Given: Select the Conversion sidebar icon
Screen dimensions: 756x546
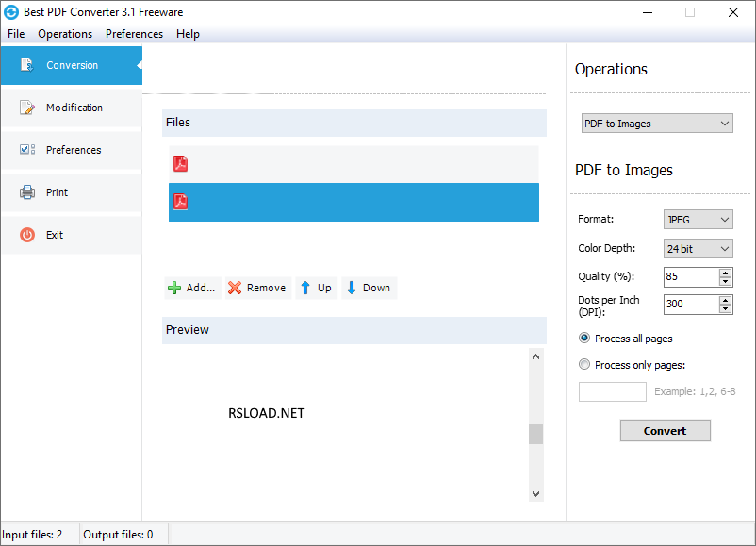Looking at the screenshot, I should point(27,65).
